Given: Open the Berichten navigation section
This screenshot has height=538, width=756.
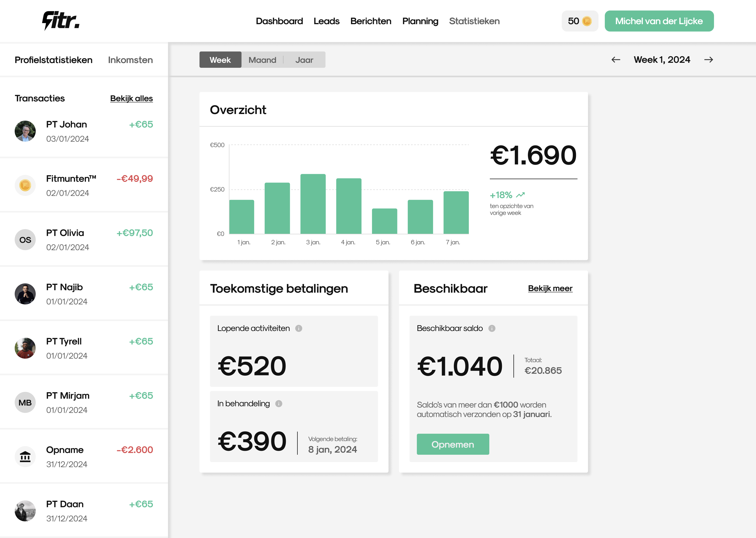Looking at the screenshot, I should [x=370, y=21].
